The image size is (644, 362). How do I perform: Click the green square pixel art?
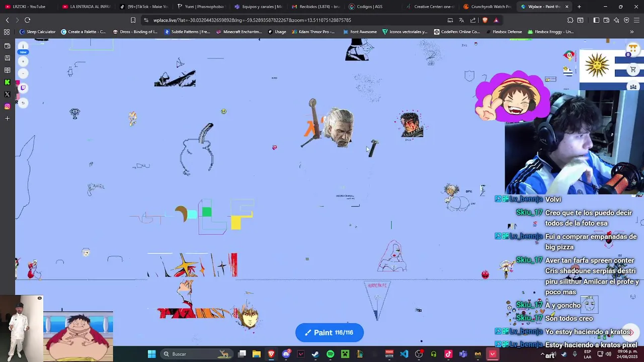click(x=207, y=212)
